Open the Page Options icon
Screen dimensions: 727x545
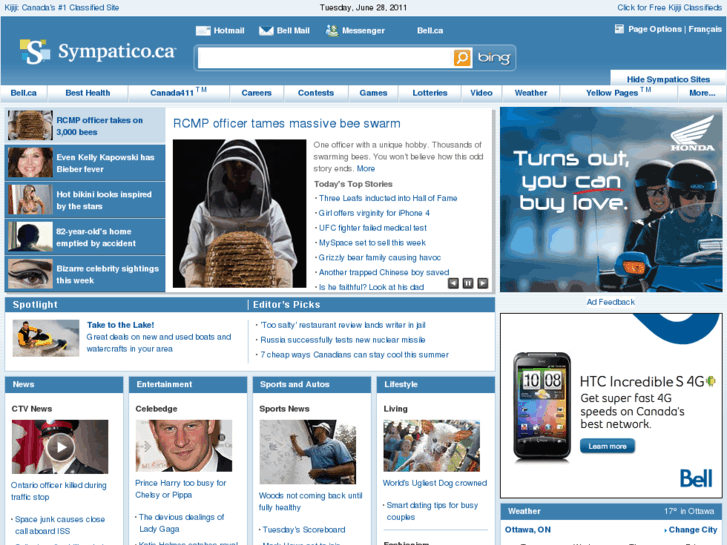619,29
